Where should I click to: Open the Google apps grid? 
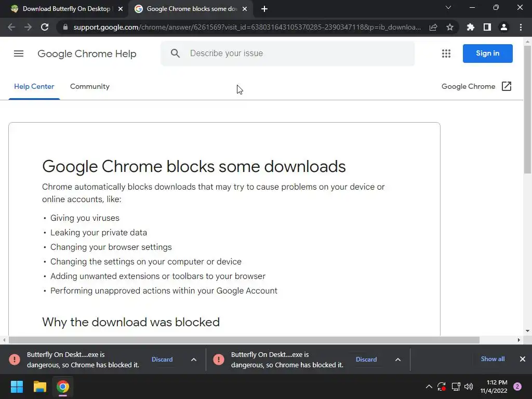coord(446,54)
